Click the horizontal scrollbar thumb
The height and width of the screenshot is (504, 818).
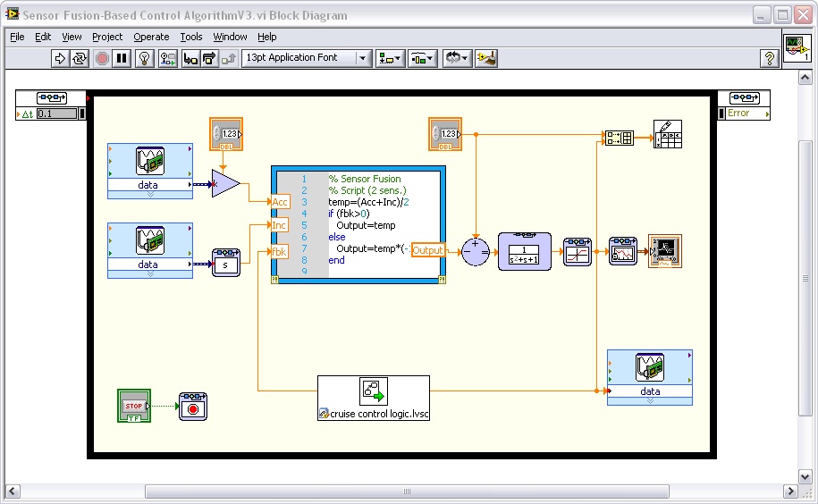point(406,491)
